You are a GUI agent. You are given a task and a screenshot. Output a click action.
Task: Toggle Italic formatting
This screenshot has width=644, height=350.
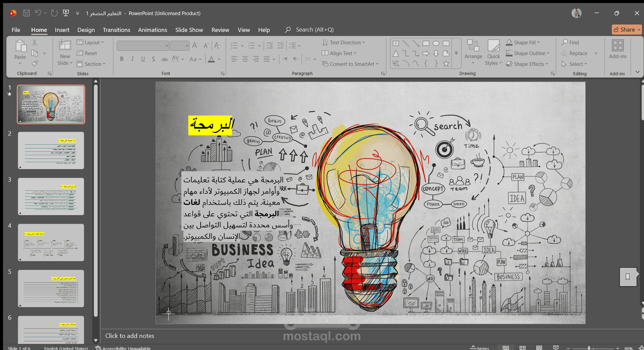coord(132,59)
